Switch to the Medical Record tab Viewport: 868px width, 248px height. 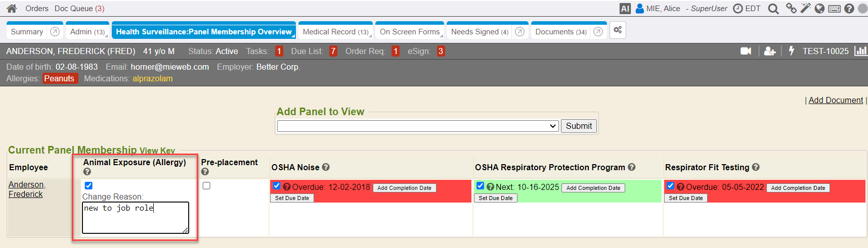pyautogui.click(x=335, y=32)
